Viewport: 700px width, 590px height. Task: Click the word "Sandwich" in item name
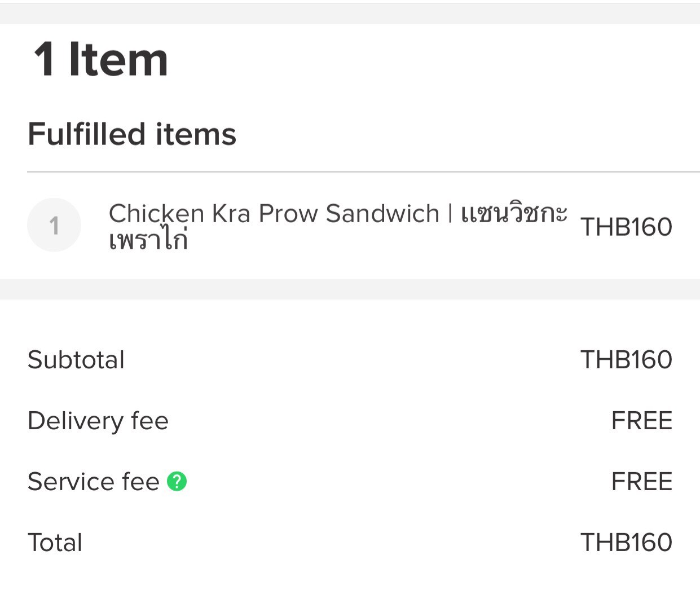pyautogui.click(x=382, y=214)
